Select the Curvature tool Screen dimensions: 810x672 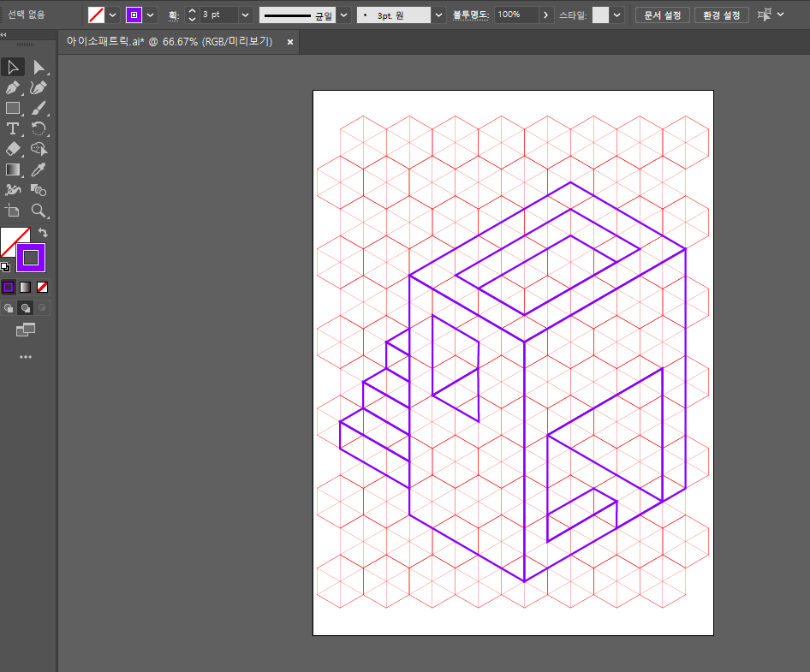(39, 88)
